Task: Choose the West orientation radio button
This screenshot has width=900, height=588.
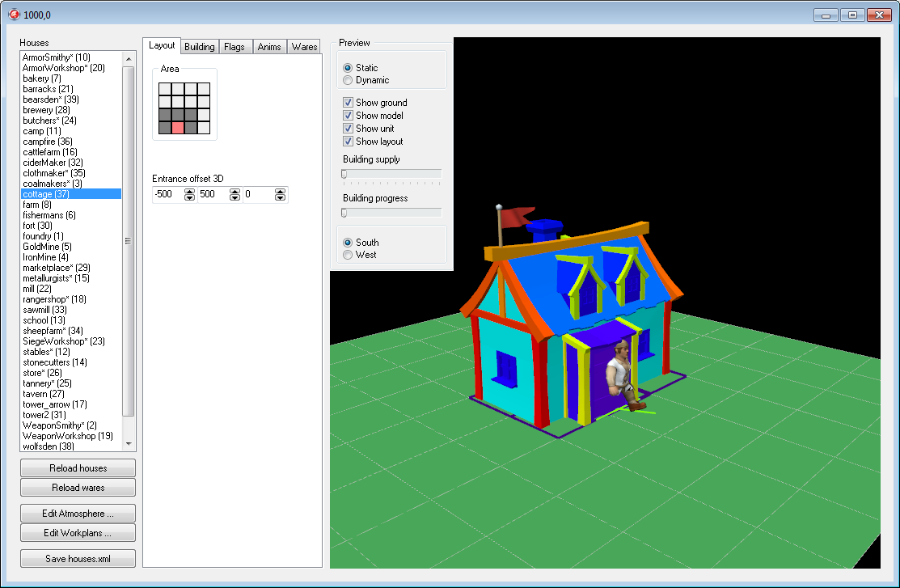Action: 348,255
